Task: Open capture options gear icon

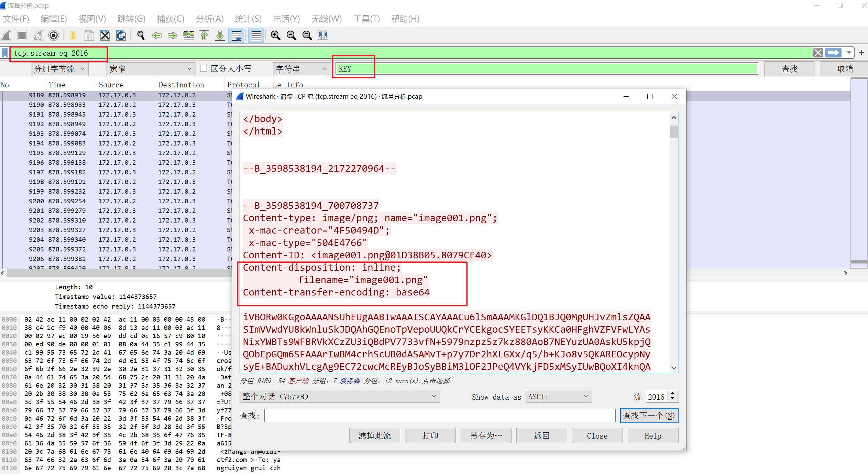Action: click(x=54, y=35)
